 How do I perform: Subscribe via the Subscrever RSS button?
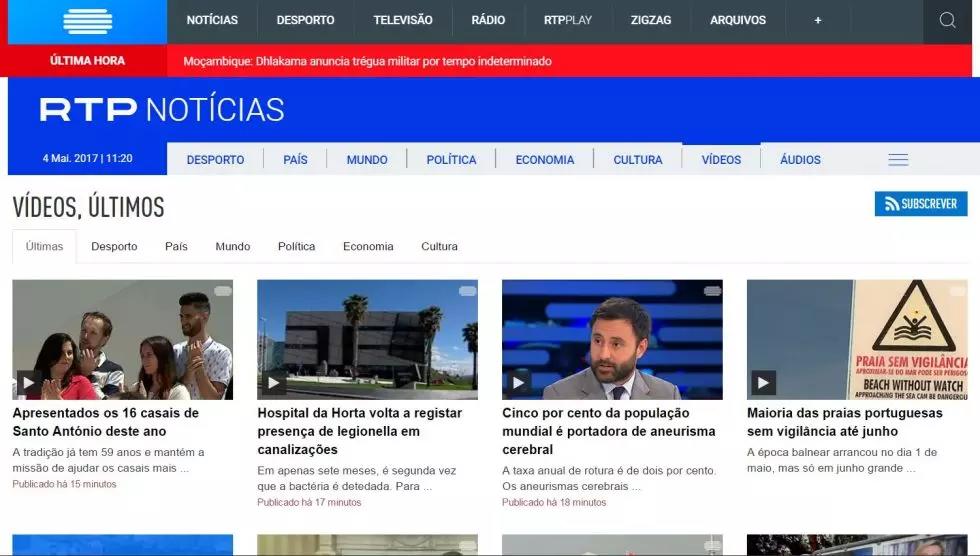coord(921,204)
